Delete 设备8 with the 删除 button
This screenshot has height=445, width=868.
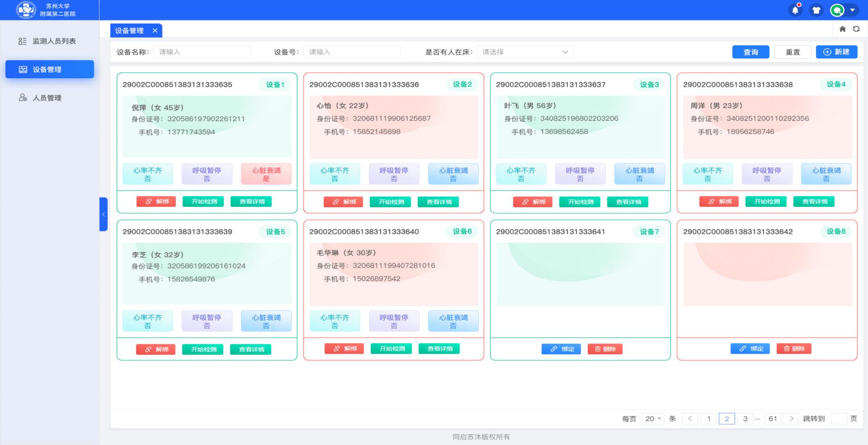794,348
